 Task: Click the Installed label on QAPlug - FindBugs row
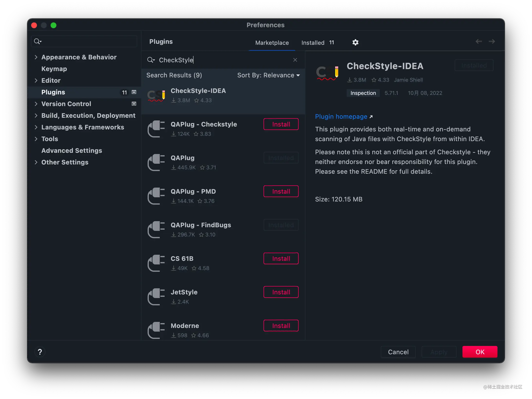281,225
